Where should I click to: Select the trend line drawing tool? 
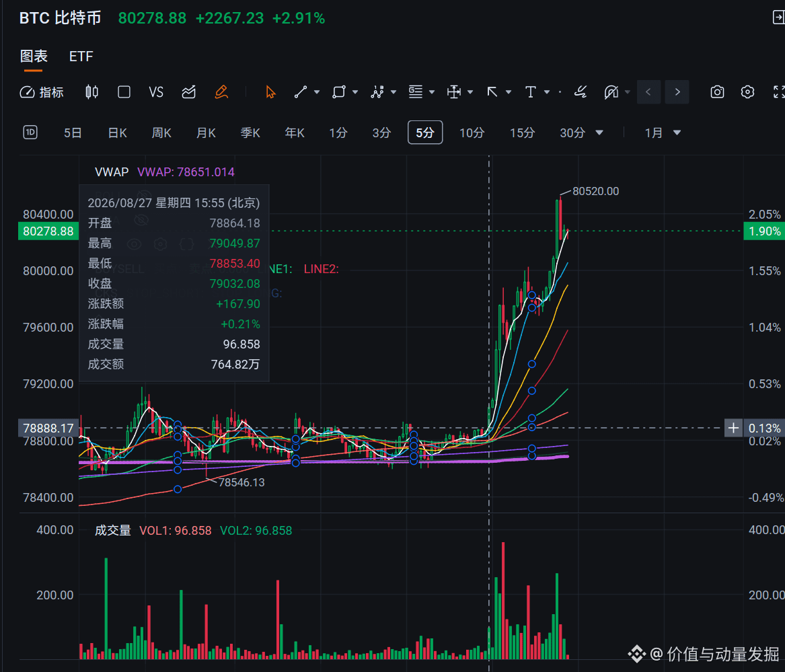(x=301, y=92)
